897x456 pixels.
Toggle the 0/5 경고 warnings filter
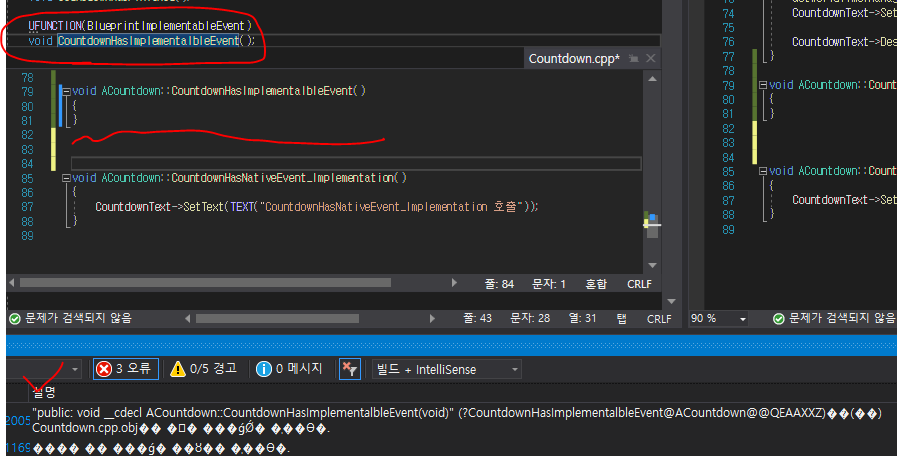coord(204,369)
